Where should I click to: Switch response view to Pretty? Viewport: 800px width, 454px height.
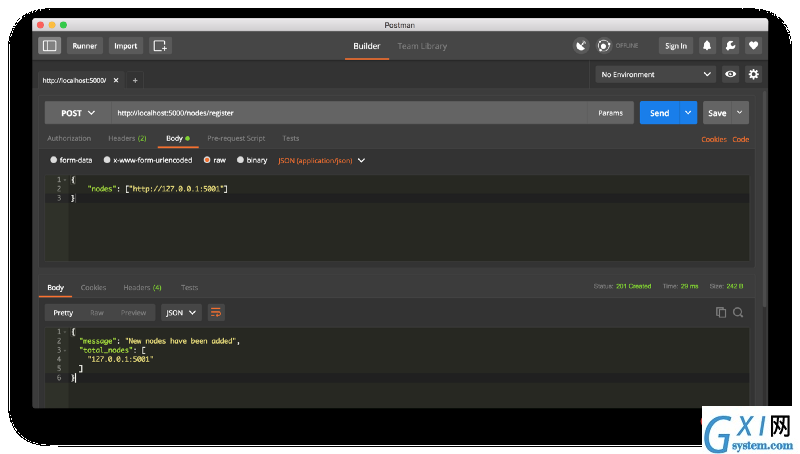[63, 312]
